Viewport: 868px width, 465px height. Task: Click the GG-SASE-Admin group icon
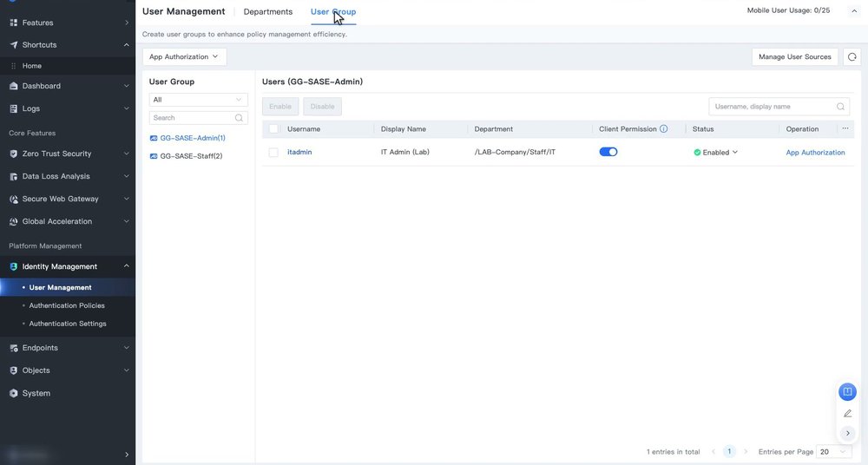pos(154,139)
